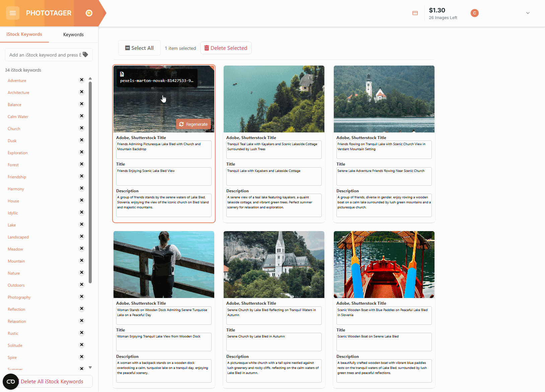Remove the Dusk keyword
This screenshot has height=392, width=545.
pyautogui.click(x=81, y=140)
